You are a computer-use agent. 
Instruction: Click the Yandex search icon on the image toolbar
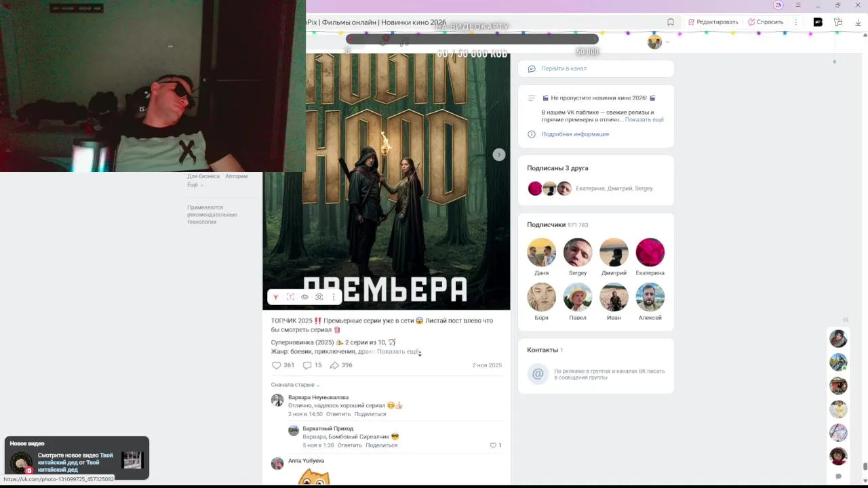pos(275,297)
